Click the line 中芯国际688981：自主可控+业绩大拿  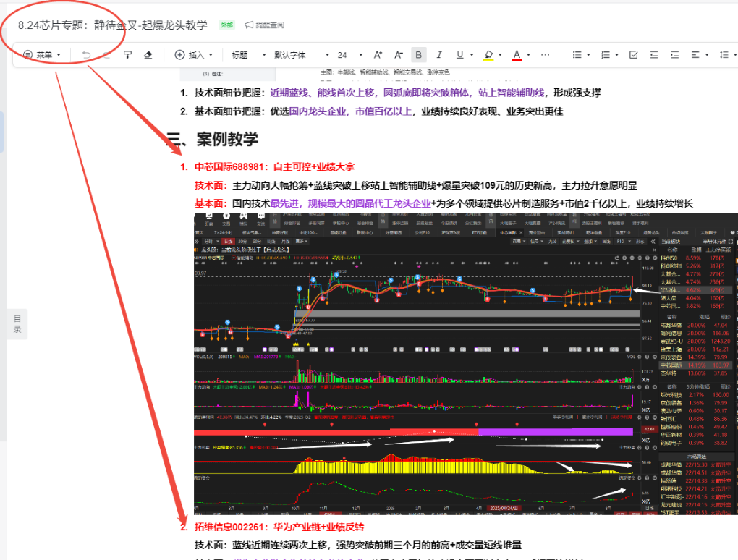[274, 166]
